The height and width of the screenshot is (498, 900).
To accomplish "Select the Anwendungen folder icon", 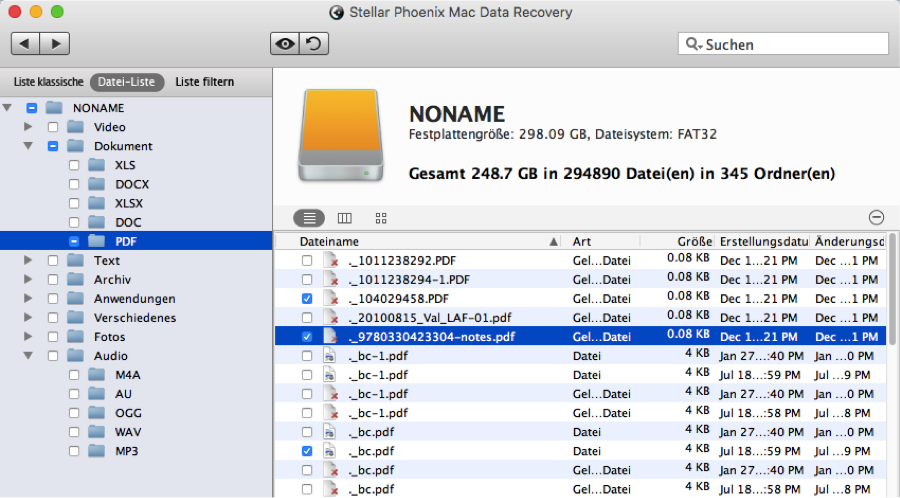I will (75, 298).
